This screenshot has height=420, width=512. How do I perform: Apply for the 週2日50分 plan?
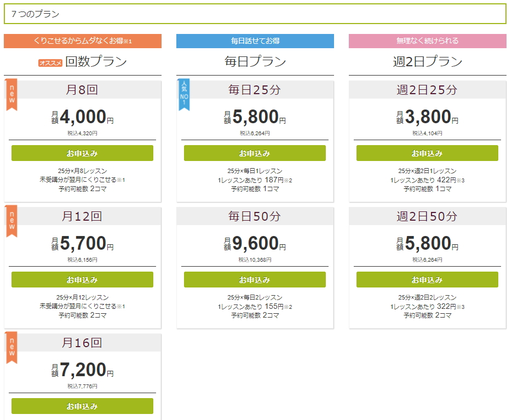(427, 280)
